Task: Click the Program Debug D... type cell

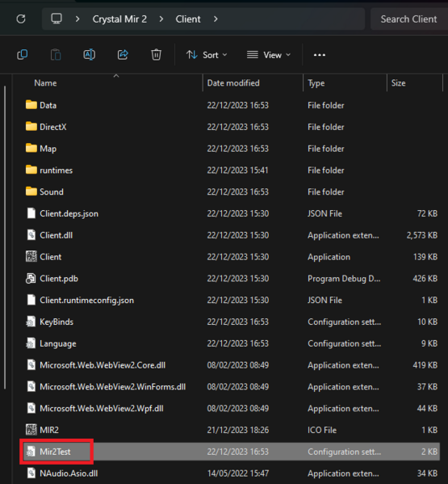Action: click(x=344, y=279)
